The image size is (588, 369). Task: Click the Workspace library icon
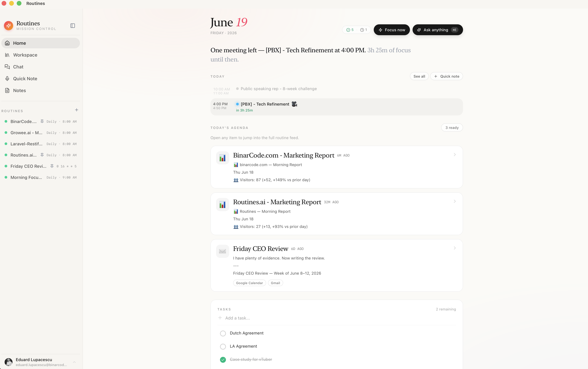coord(7,55)
